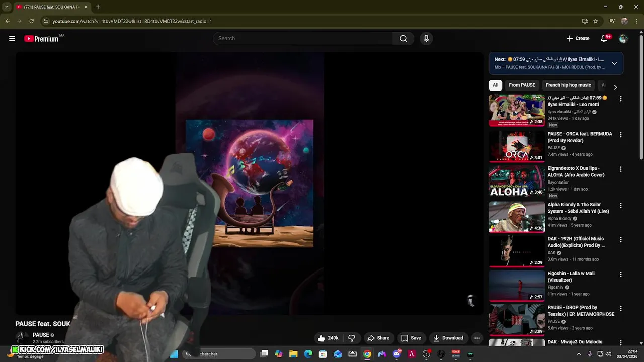View site information icon in address bar
644x362 pixels.
[46, 21]
